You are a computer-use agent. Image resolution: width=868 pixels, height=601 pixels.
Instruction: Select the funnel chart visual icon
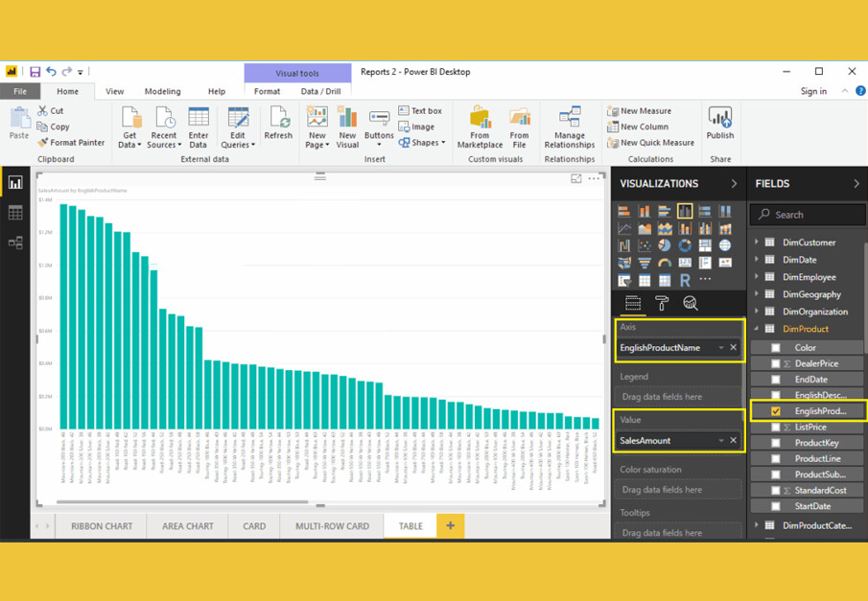coord(644,262)
